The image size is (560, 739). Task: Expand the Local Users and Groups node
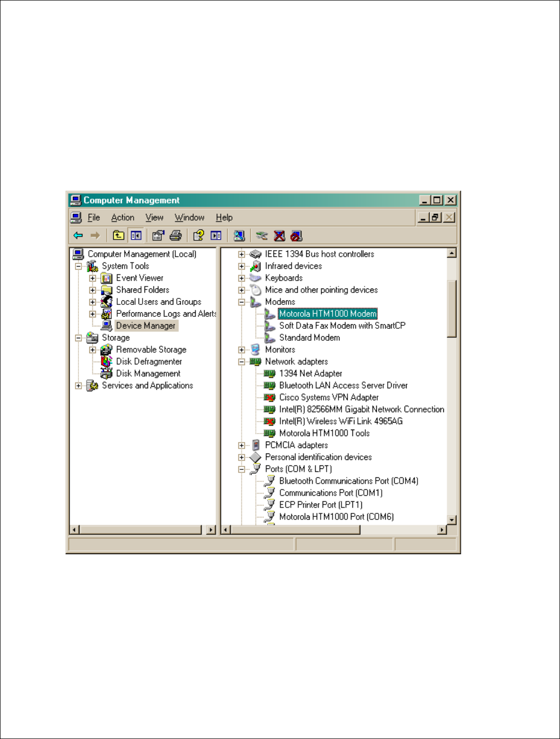coord(93,302)
